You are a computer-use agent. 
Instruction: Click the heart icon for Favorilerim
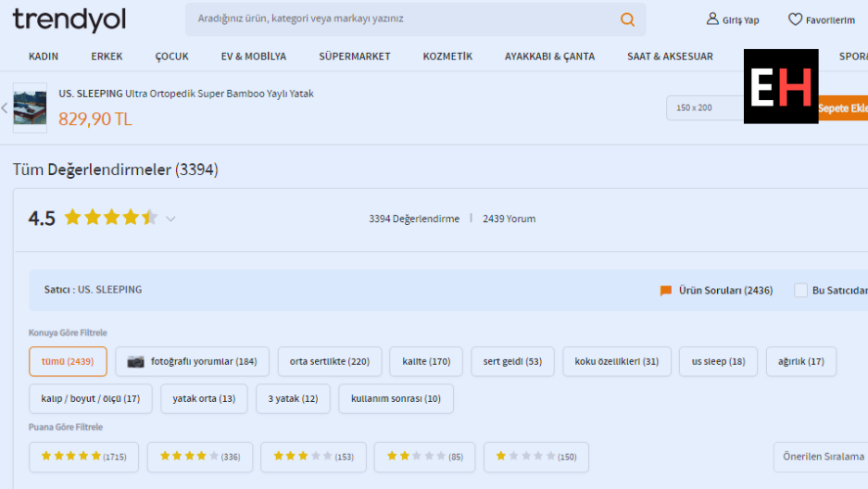coord(795,19)
